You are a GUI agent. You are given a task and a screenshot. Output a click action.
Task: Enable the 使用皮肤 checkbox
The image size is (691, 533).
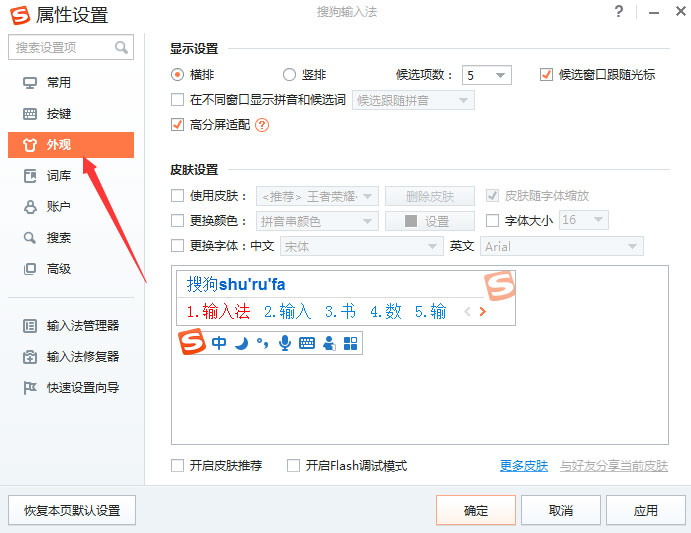pyautogui.click(x=177, y=195)
